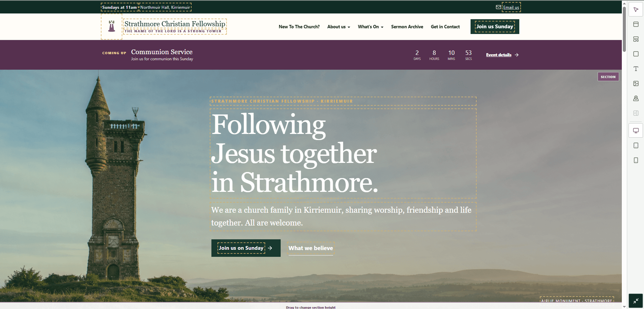
Task: Click the Join us on Sunday hero button
Action: 246,248
